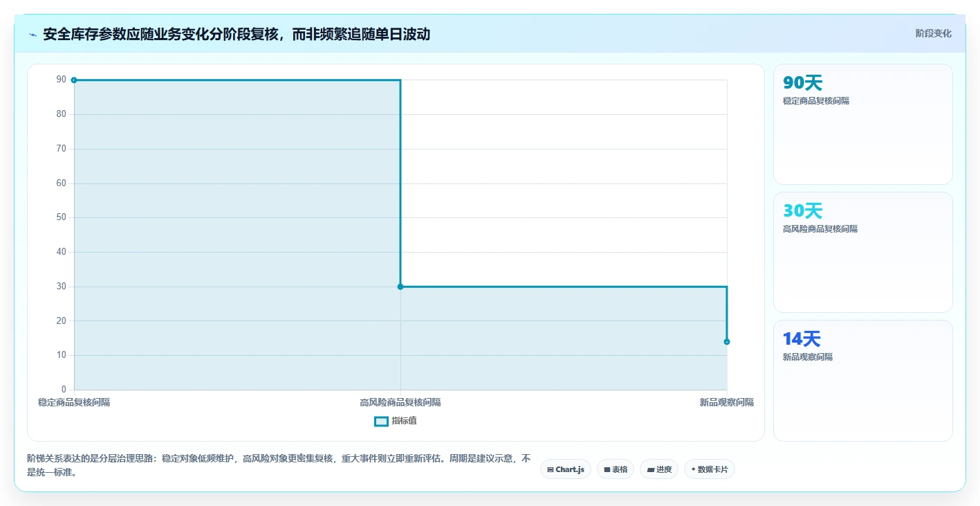Click the lightning icon beside the title
Screen dimensions: 980x506
tap(33, 35)
